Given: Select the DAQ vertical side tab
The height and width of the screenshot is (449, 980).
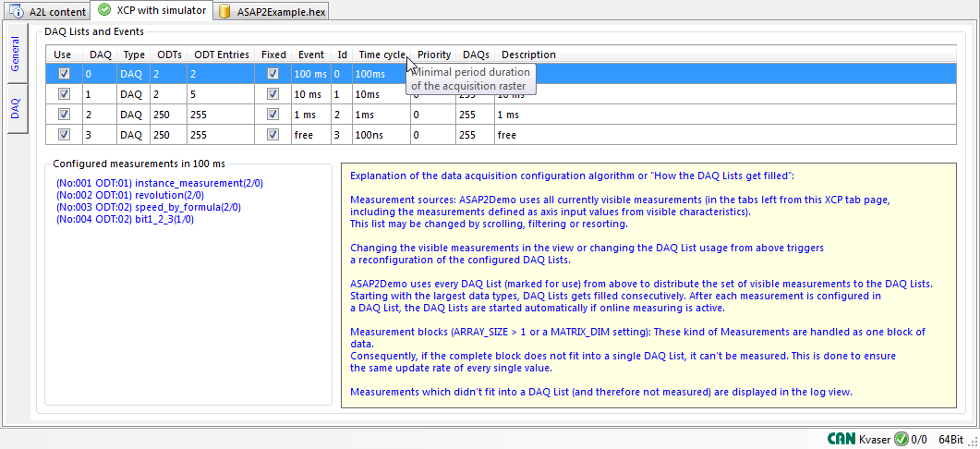Looking at the screenshot, I should 16,109.
